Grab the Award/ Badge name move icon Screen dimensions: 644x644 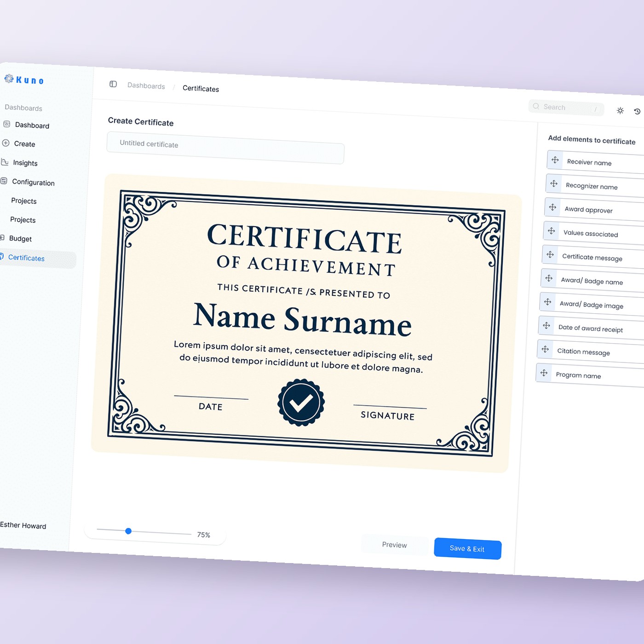pyautogui.click(x=549, y=278)
